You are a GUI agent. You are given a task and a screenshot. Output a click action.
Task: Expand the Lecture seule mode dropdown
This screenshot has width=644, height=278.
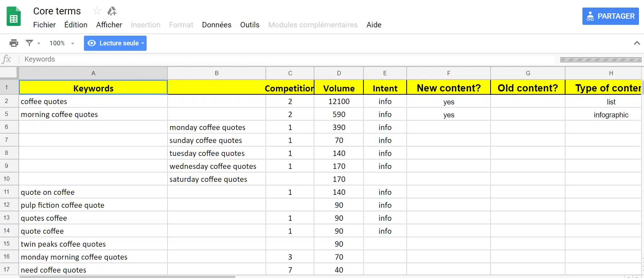point(143,43)
